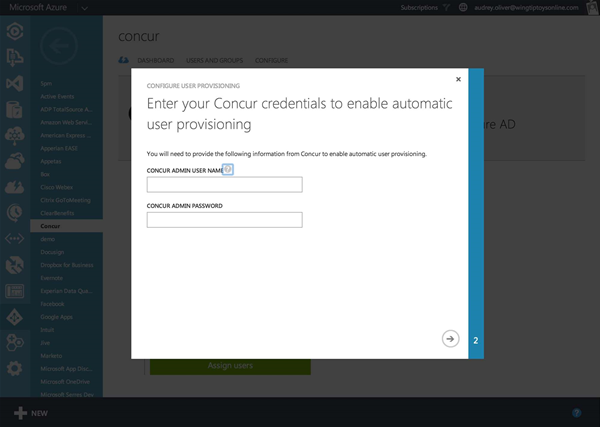Screen dimensions: 600x427
Task: Open the Scheduler clock sidebar icon
Action: 15,213
